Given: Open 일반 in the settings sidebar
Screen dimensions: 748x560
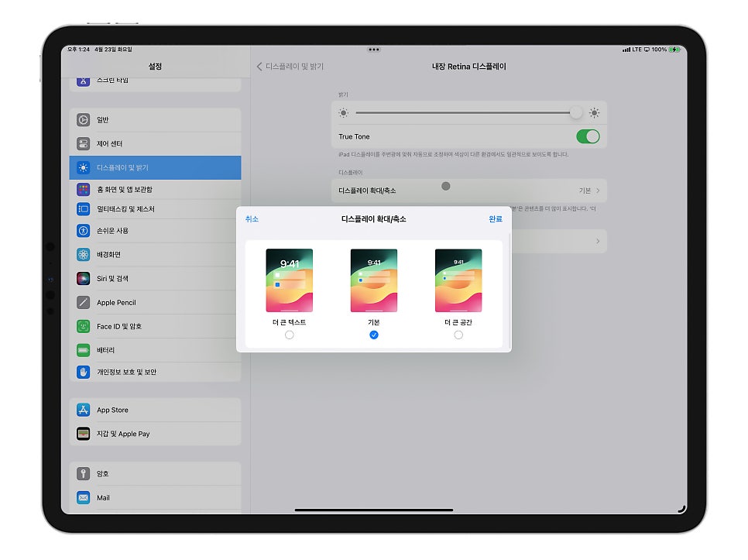Looking at the screenshot, I should 155,120.
